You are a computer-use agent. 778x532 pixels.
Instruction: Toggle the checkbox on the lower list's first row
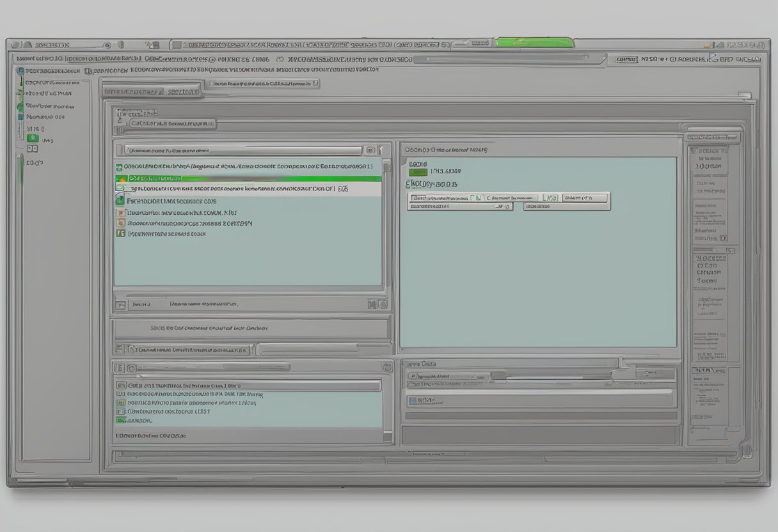[120, 386]
